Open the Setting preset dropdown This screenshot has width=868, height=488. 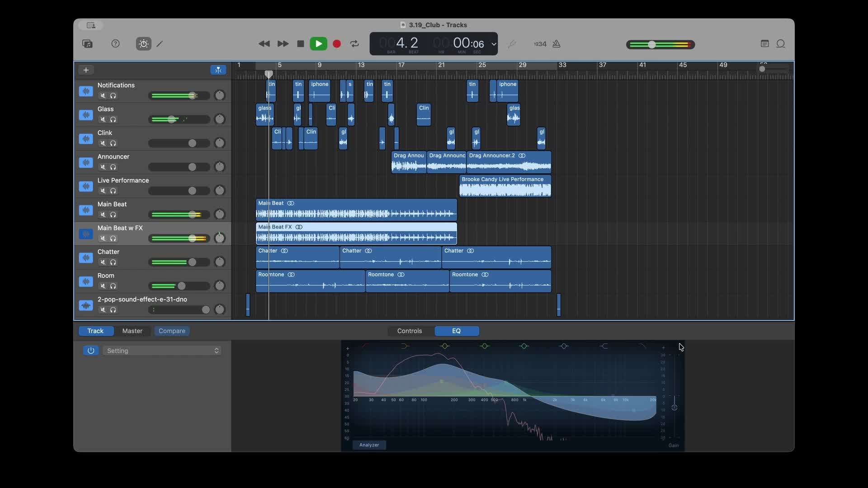[x=162, y=351]
